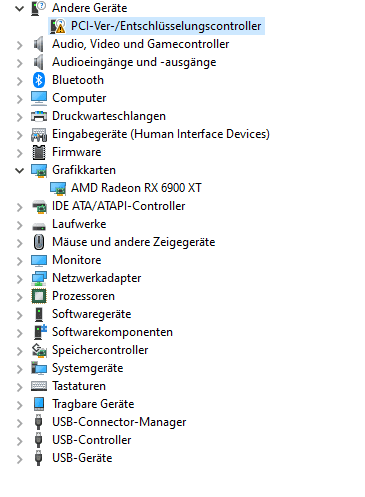Select the IDE ATA/ATAPI-Controller label
The width and height of the screenshot is (365, 497).
click(x=118, y=206)
